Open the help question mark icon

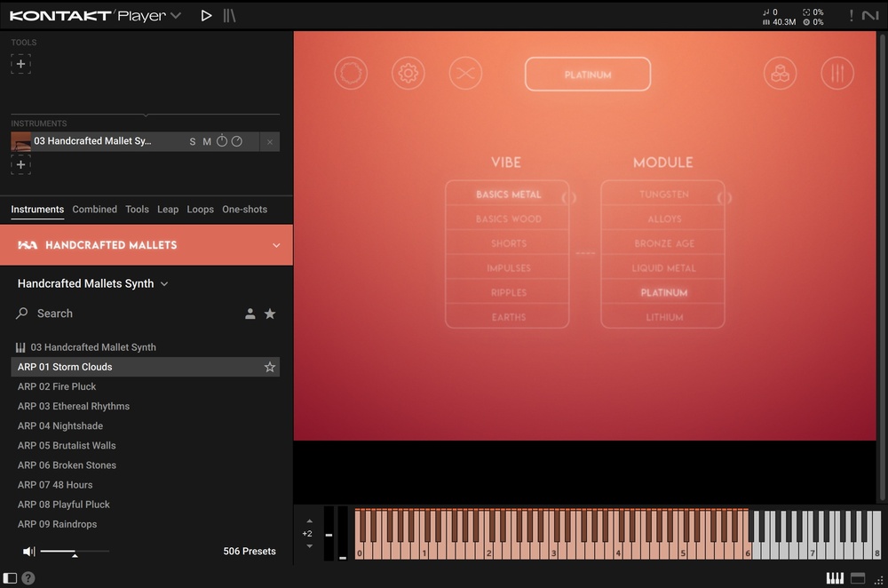28,578
